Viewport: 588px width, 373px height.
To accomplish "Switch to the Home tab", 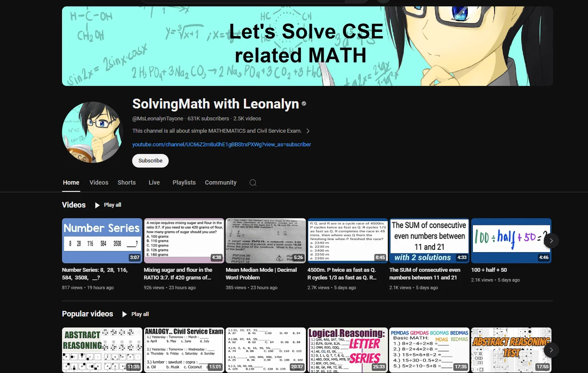I will tap(71, 182).
